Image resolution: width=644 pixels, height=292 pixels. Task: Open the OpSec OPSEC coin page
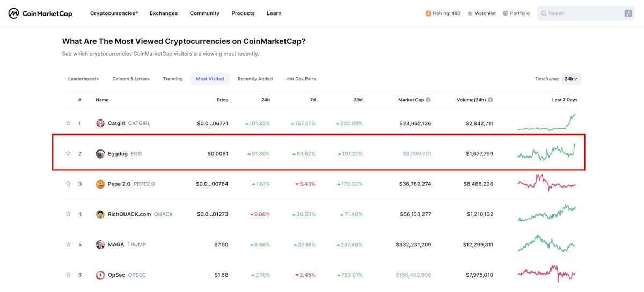click(121, 275)
